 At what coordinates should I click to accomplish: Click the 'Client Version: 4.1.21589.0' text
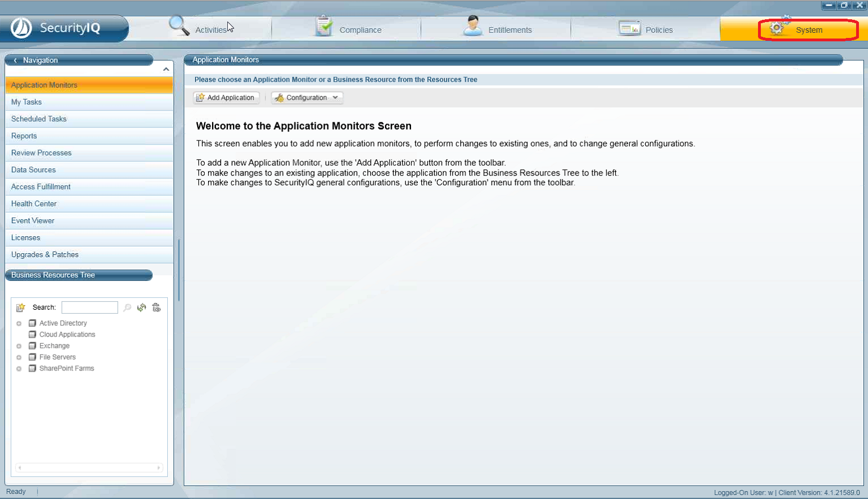[819, 493]
